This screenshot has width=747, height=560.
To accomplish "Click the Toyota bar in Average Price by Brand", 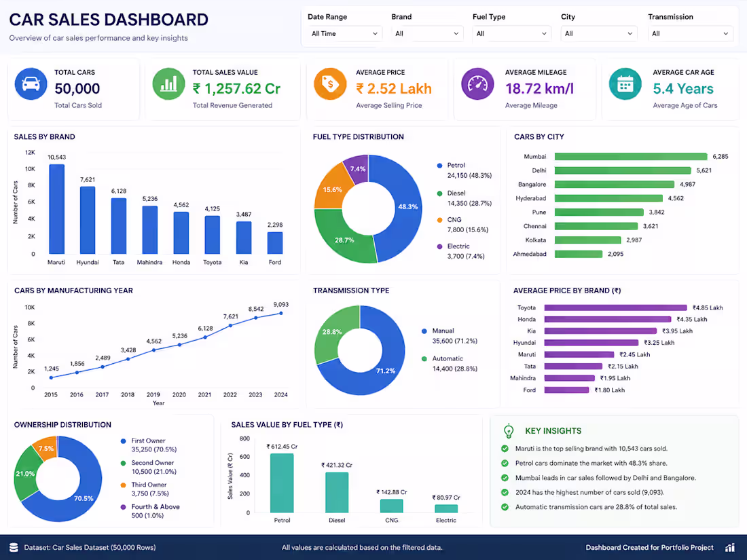I will tap(615, 307).
